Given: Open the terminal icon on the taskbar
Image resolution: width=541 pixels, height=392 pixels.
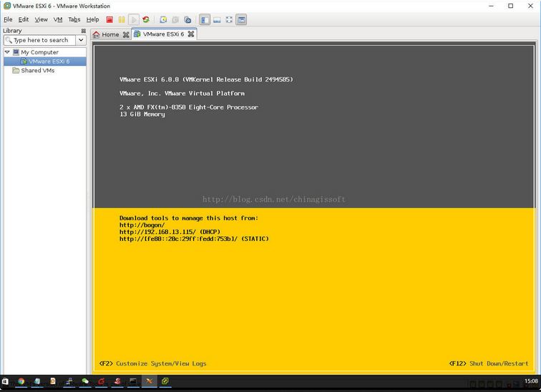Looking at the screenshot, I should tap(133, 381).
